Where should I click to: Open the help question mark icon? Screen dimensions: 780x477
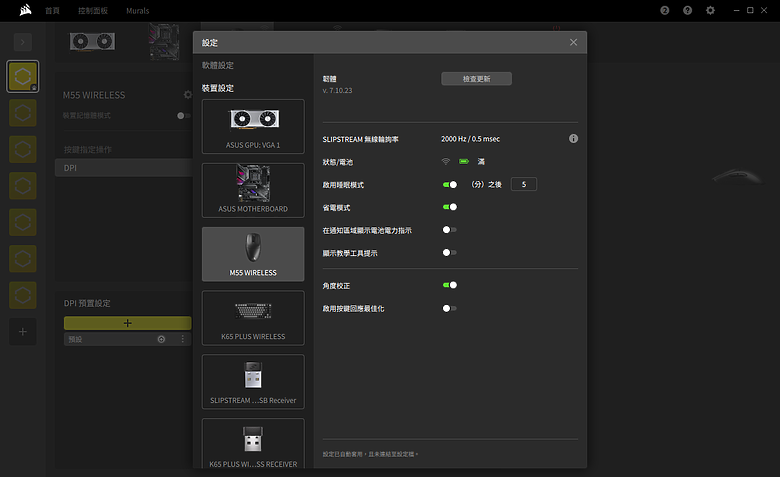[x=687, y=10]
